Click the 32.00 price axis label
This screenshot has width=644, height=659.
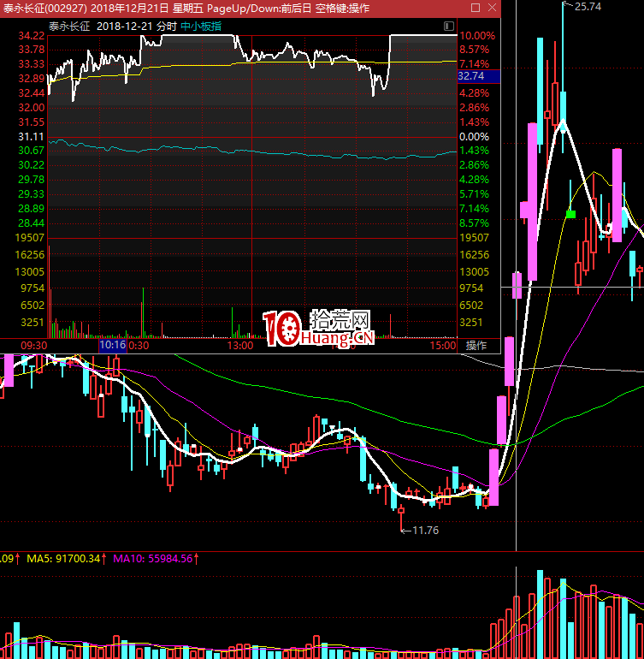pyautogui.click(x=32, y=108)
